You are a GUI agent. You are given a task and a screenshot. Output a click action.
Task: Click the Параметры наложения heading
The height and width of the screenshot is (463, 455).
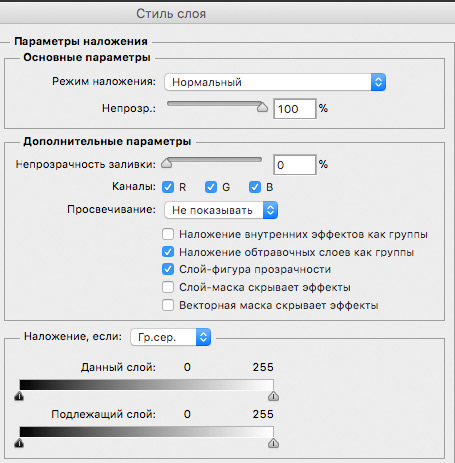[x=81, y=41]
